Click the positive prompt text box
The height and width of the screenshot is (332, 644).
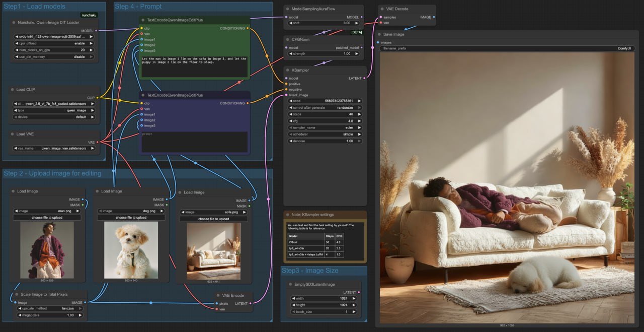click(x=194, y=67)
